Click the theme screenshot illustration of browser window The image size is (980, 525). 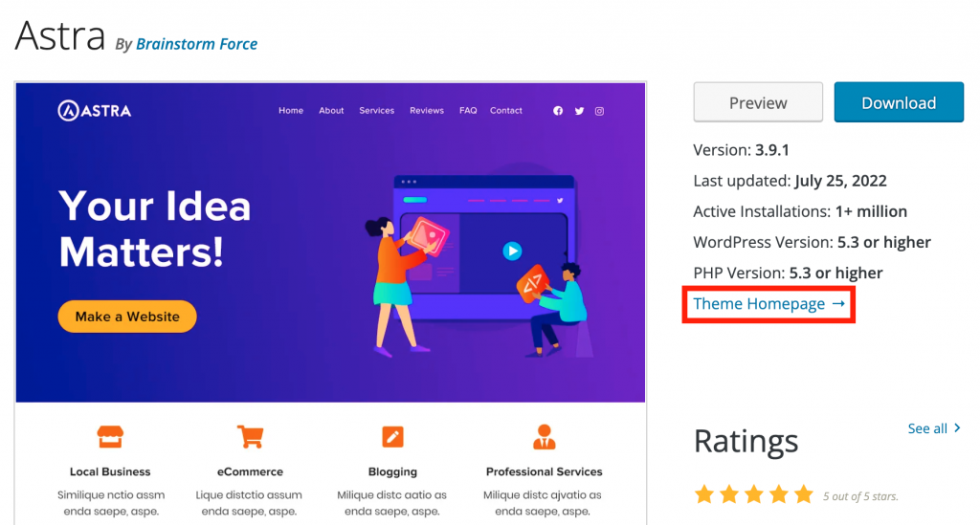483,248
